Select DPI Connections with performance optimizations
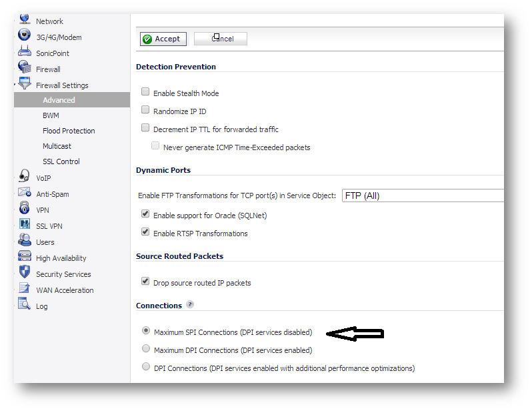Image resolution: width=532 pixels, height=411 pixels. click(146, 366)
